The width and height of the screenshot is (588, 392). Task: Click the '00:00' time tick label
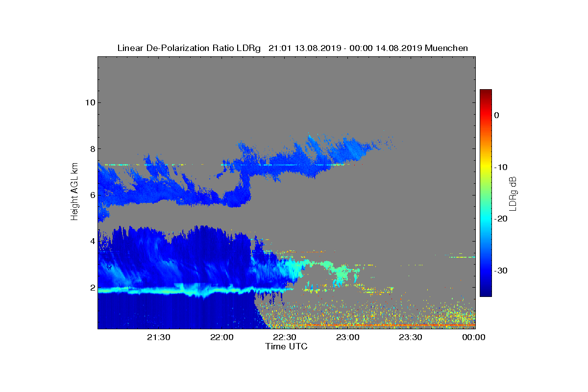point(473,337)
